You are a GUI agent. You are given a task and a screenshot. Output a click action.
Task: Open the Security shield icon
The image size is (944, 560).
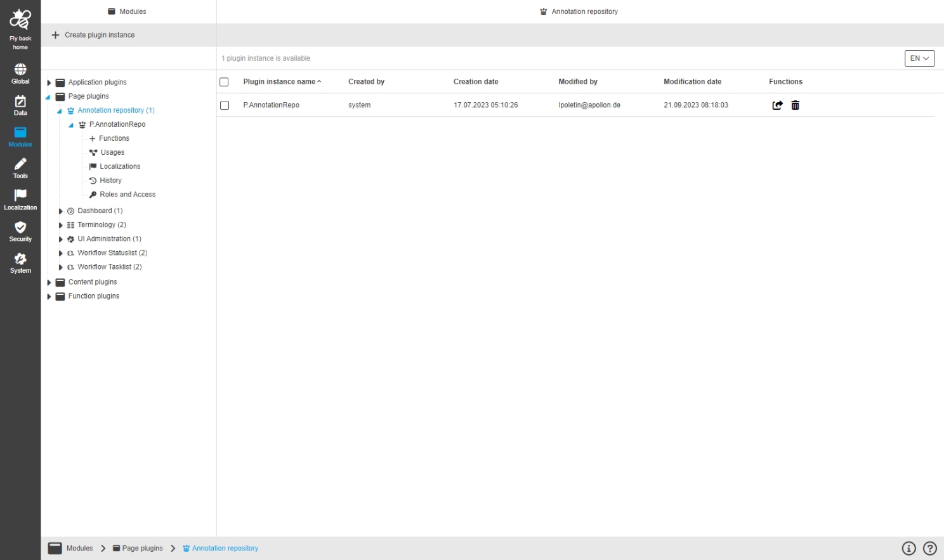tap(20, 227)
